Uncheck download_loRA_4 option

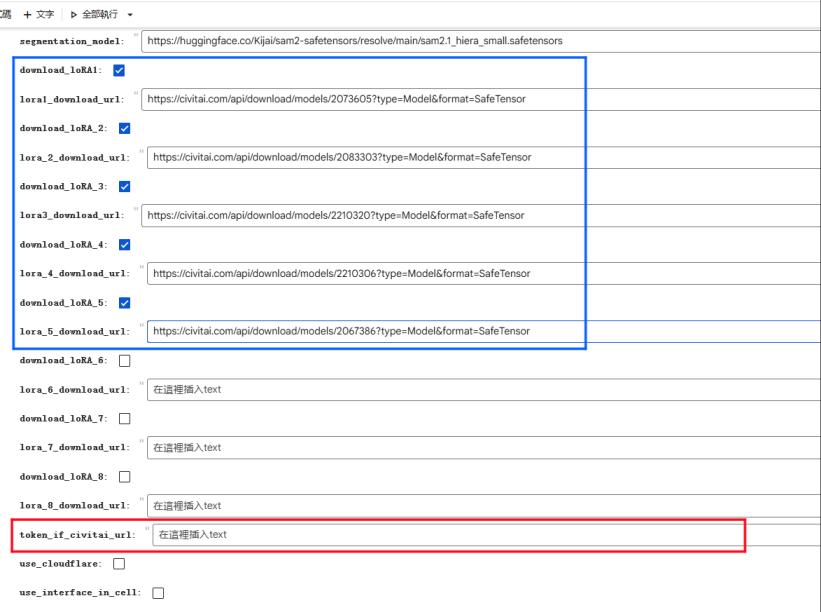click(x=126, y=244)
